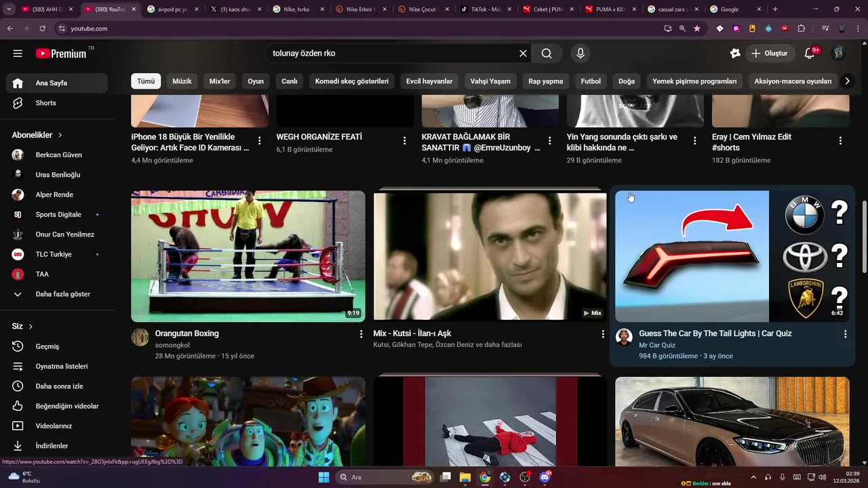Open a new browser tab
Image resolution: width=868 pixels, height=488 pixels.
[775, 9]
